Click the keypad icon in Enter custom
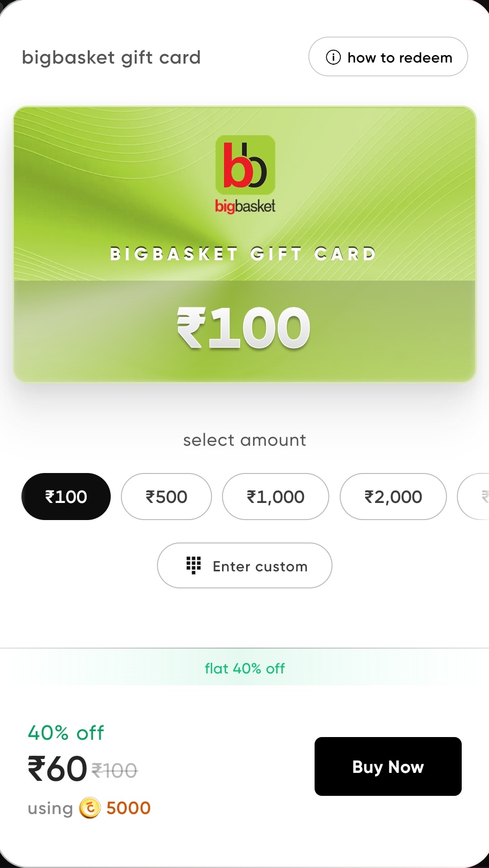Screen dimensions: 489x868 coord(193,565)
